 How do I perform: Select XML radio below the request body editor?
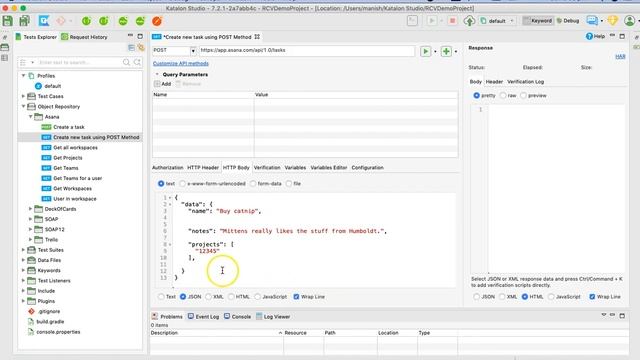pos(209,297)
